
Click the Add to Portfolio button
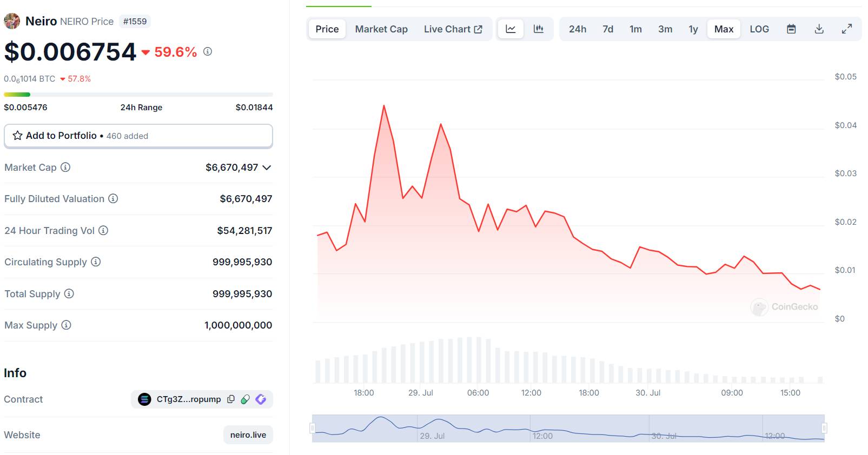click(x=138, y=136)
